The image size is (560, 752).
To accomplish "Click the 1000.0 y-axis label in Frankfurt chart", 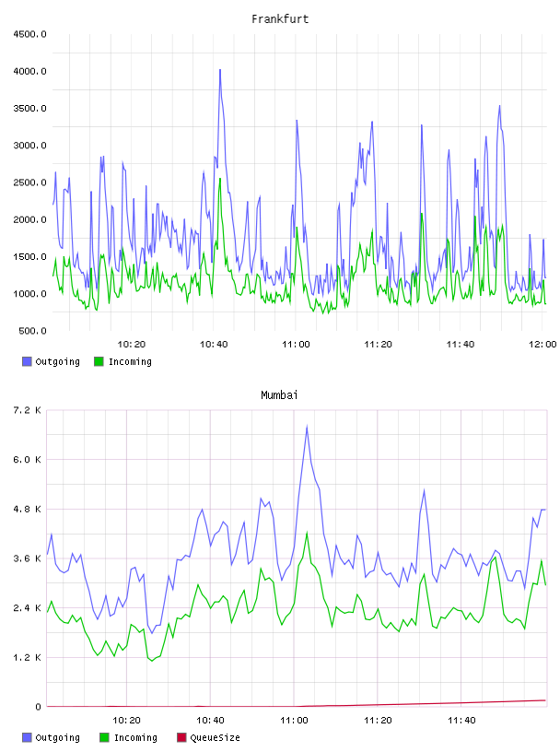I will click(29, 294).
